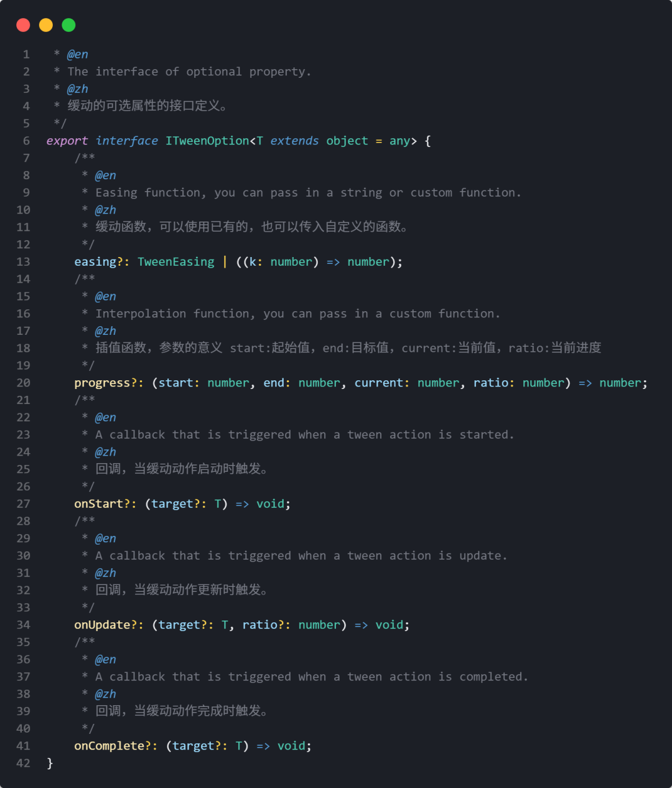The image size is (672, 788).
Task: Click 'The interface of optional property.' comment
Action: pos(189,72)
